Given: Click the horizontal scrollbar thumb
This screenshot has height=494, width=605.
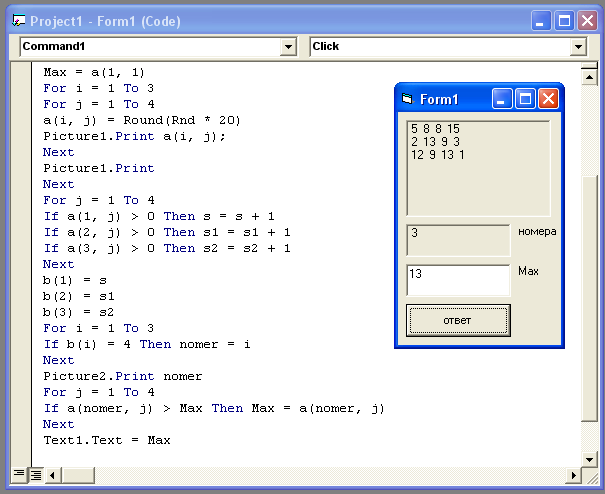Looking at the screenshot, I should pos(78,475).
